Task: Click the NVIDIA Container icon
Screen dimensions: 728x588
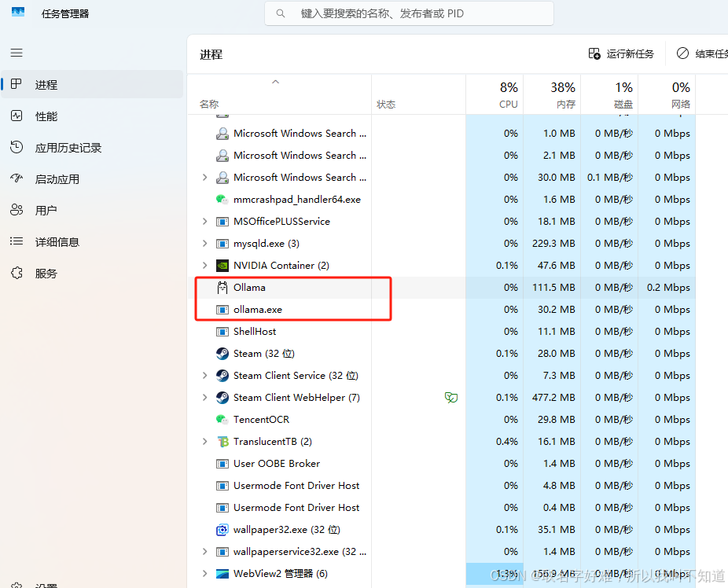Action: [222, 266]
